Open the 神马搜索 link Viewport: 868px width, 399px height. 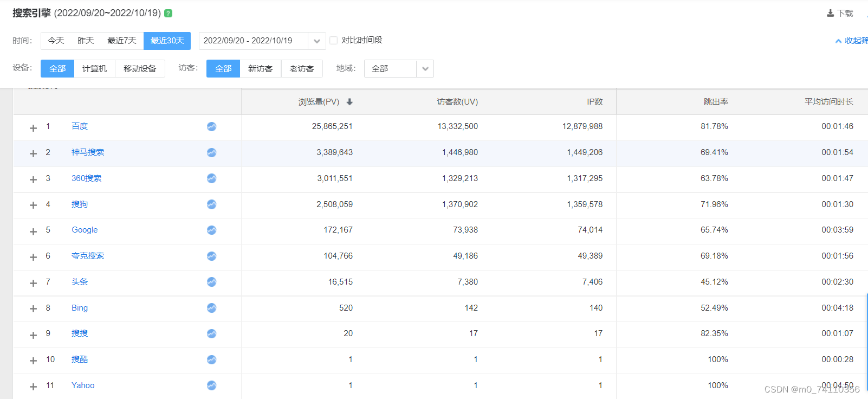tap(88, 152)
